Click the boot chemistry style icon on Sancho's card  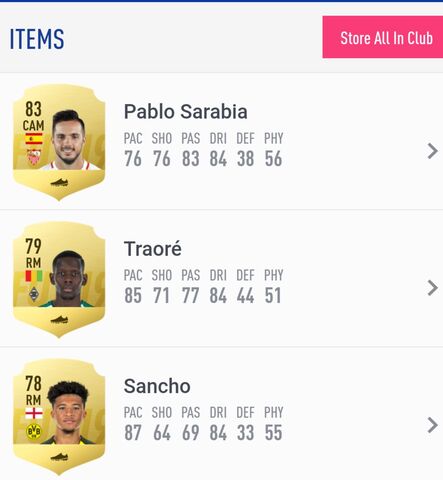point(59,457)
